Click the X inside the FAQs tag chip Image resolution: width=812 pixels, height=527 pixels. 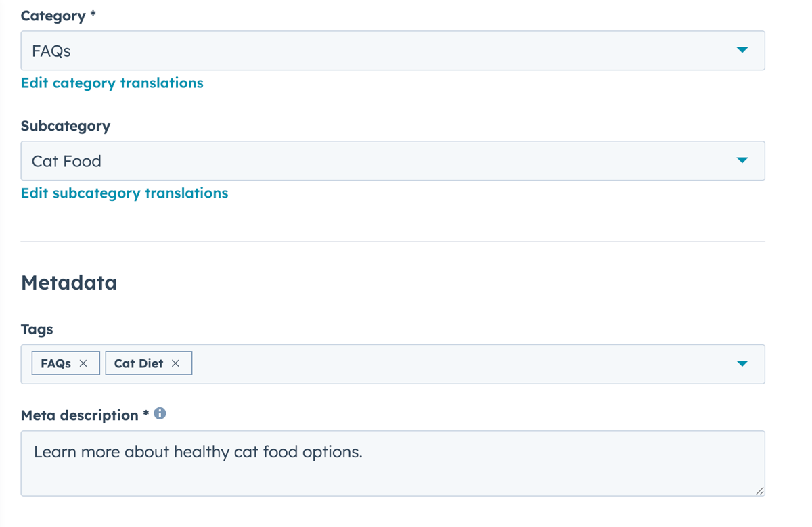84,363
